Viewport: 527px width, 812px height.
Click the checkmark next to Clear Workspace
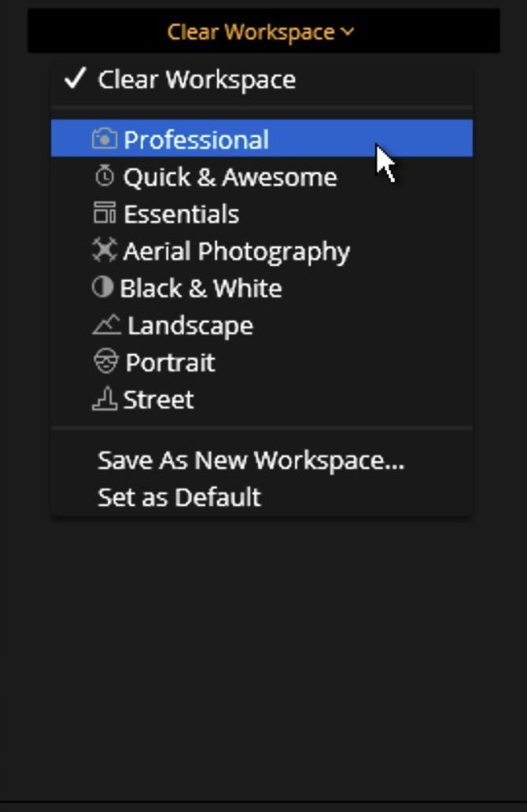tap(75, 79)
